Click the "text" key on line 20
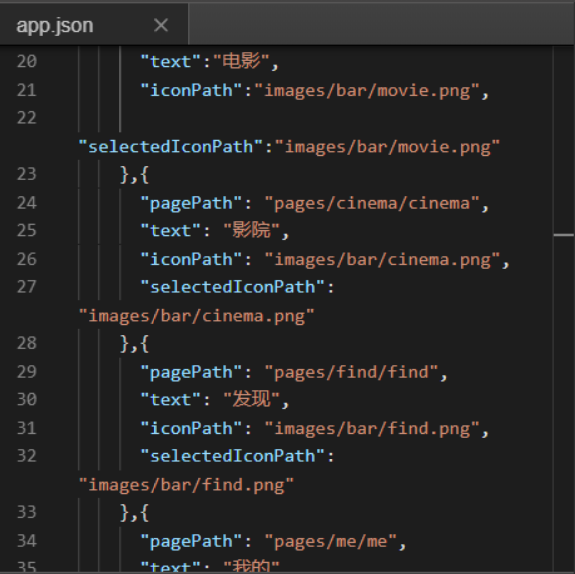This screenshot has height=574, width=575. [x=171, y=62]
